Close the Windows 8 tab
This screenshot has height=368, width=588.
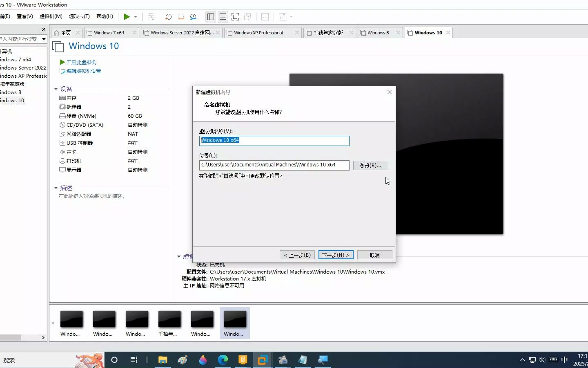coord(398,33)
